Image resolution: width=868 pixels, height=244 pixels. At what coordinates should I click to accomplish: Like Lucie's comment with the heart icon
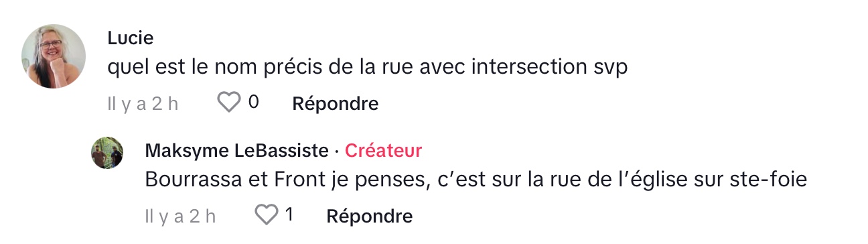click(229, 103)
